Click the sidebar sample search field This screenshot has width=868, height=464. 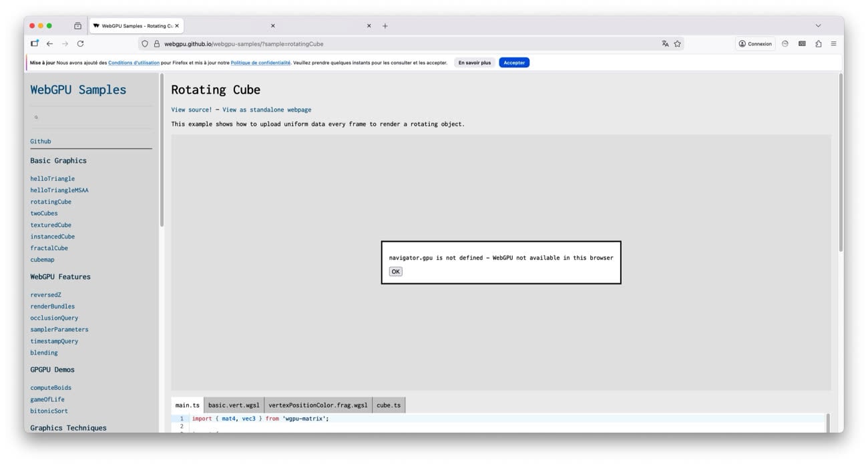pyautogui.click(x=91, y=118)
